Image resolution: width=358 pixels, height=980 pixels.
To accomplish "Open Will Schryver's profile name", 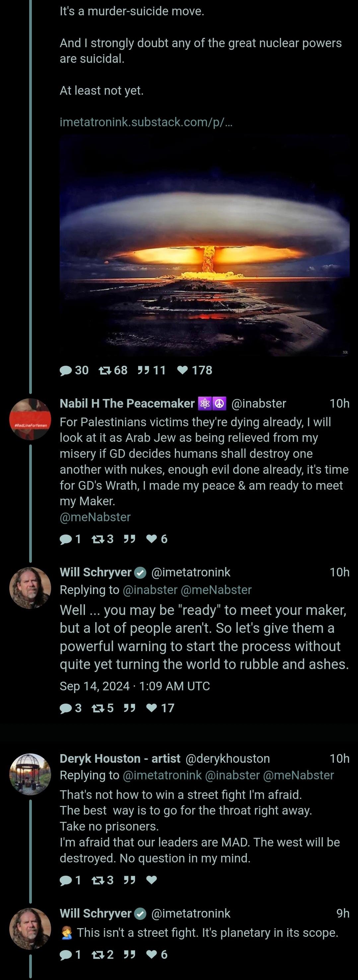I will (x=96, y=572).
